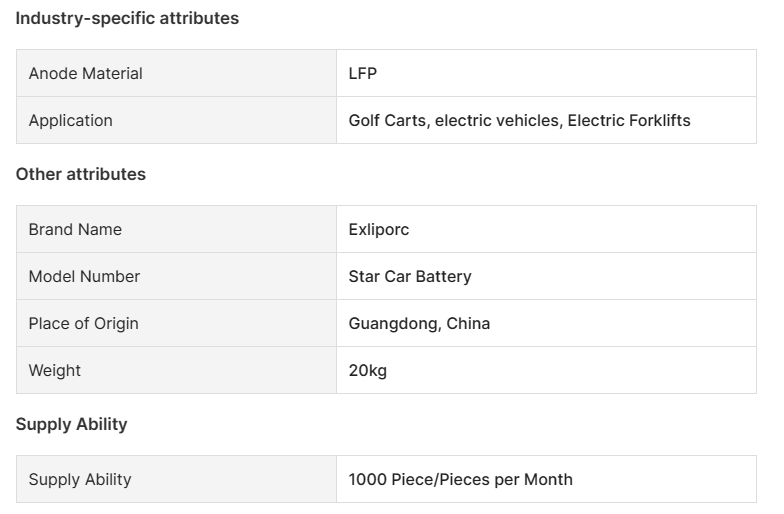Select the Anode Material label cell
Screen dimensions: 784x514
pyautogui.click(x=85, y=73)
